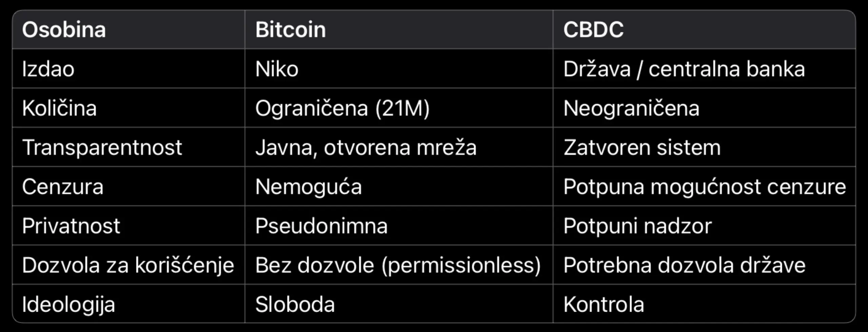Image resolution: width=868 pixels, height=332 pixels.
Task: Select the "Potpuni nadzor" cell
Action: [x=637, y=226]
